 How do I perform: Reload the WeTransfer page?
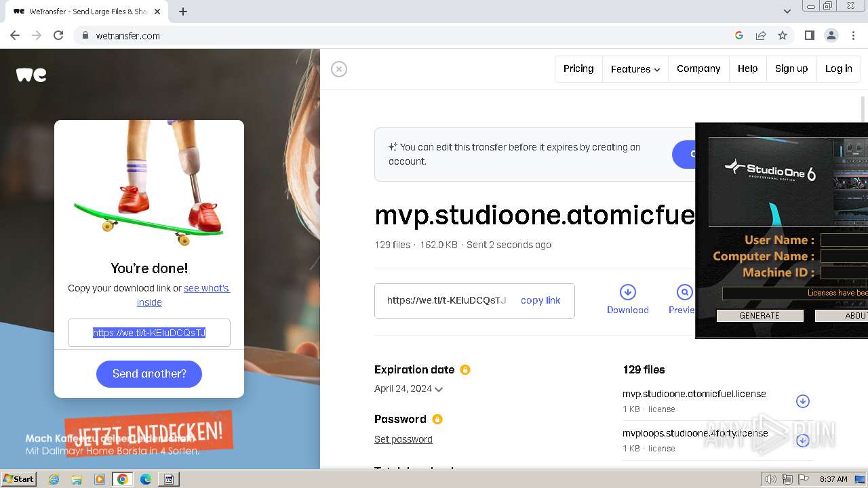[58, 36]
